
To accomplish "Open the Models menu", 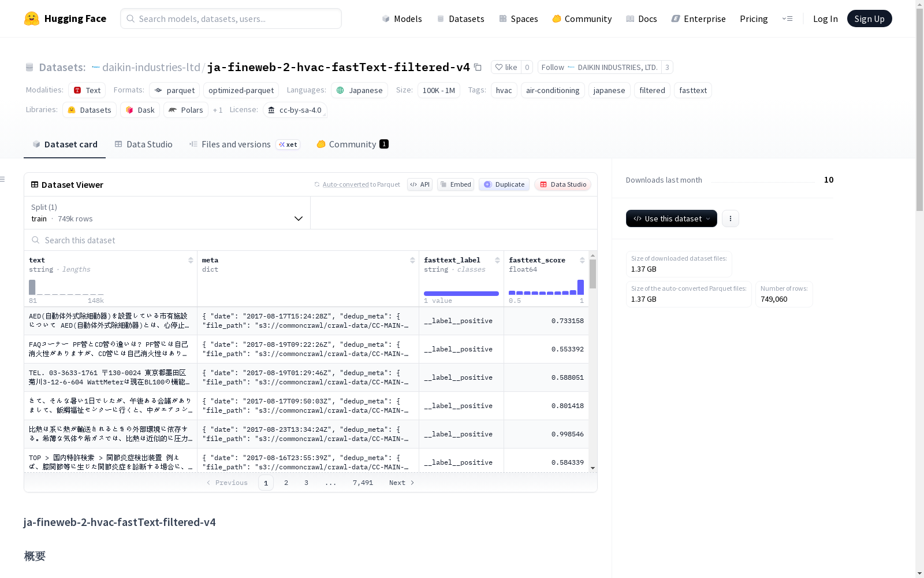I will coord(402,18).
